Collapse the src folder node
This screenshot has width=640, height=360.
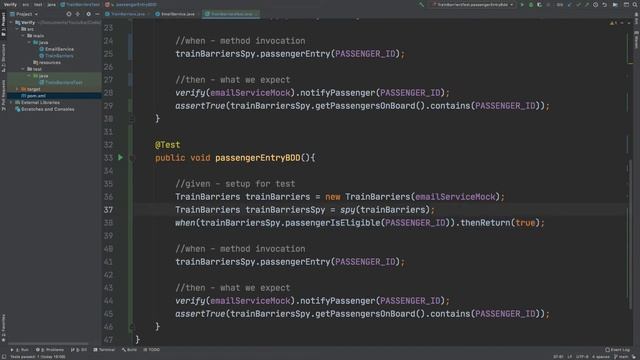click(x=18, y=29)
